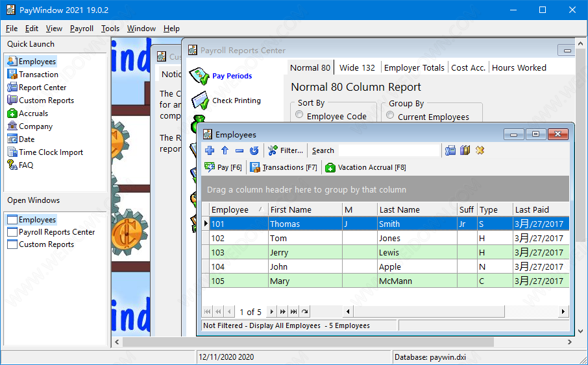This screenshot has width=588, height=365.
Task: Sort by Employee column header
Action: pyautogui.click(x=238, y=209)
